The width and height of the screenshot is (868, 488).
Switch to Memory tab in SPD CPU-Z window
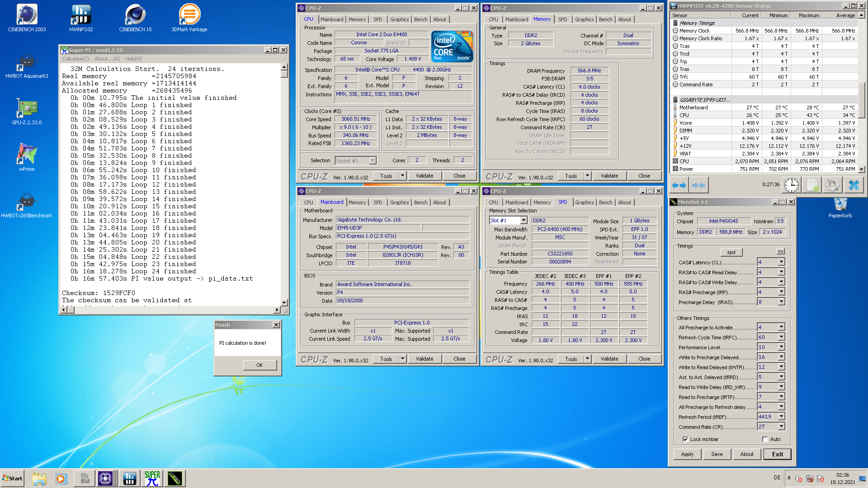click(x=542, y=202)
